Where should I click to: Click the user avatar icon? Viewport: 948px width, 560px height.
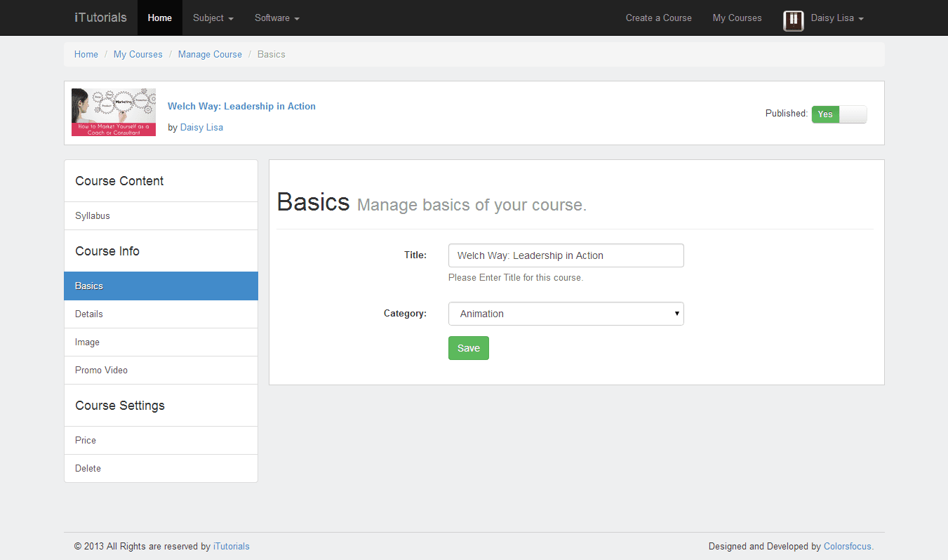794,20
